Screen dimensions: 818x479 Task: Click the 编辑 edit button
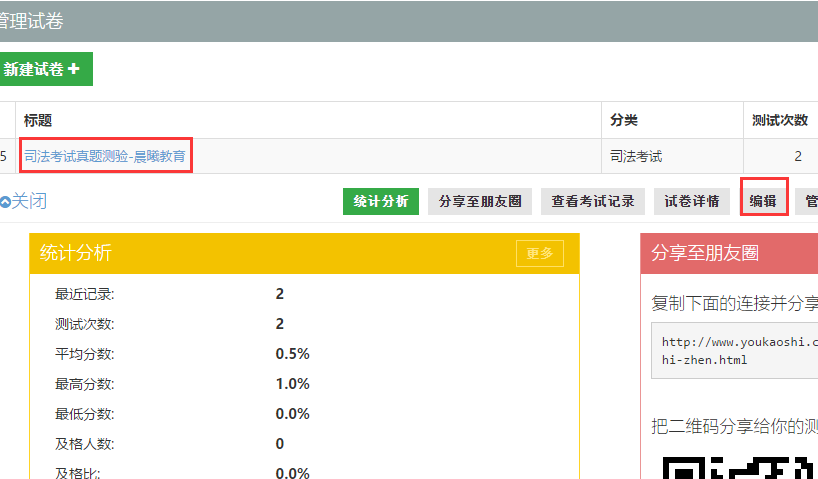pos(763,201)
